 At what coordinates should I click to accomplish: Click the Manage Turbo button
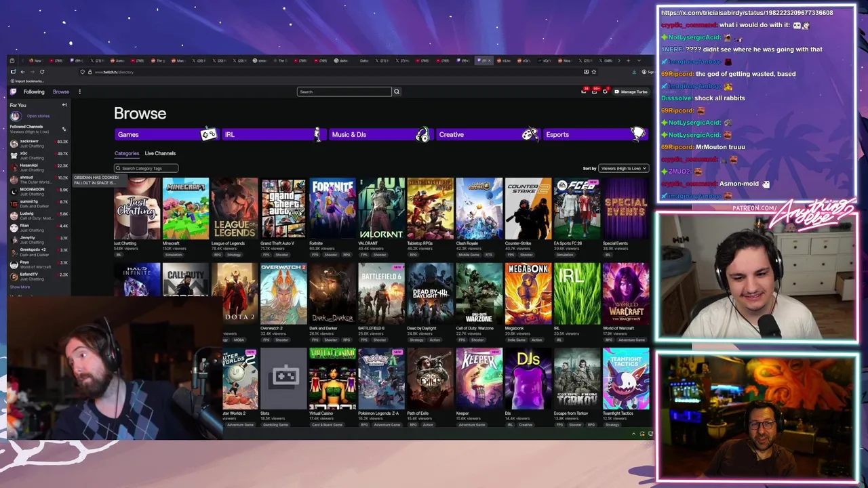click(631, 91)
